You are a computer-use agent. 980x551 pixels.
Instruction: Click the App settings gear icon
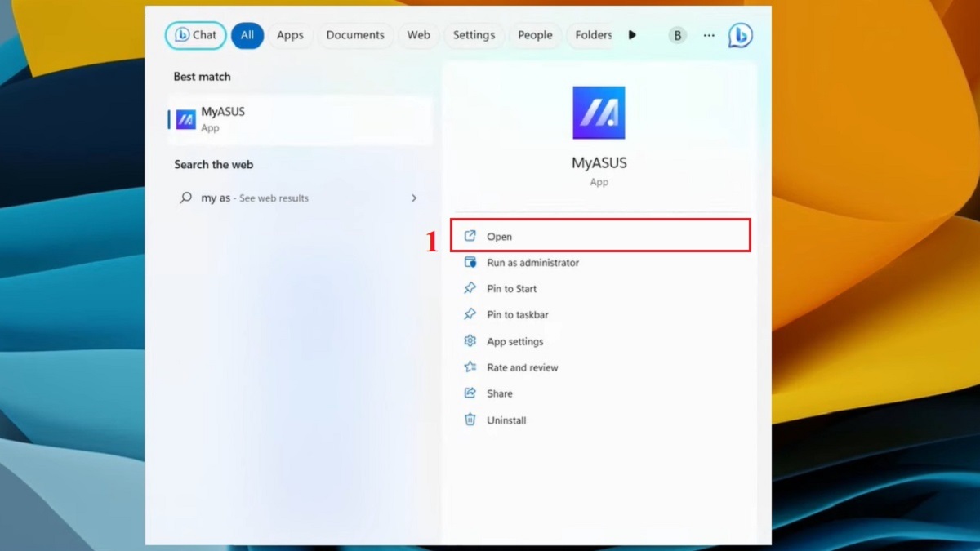pyautogui.click(x=470, y=340)
